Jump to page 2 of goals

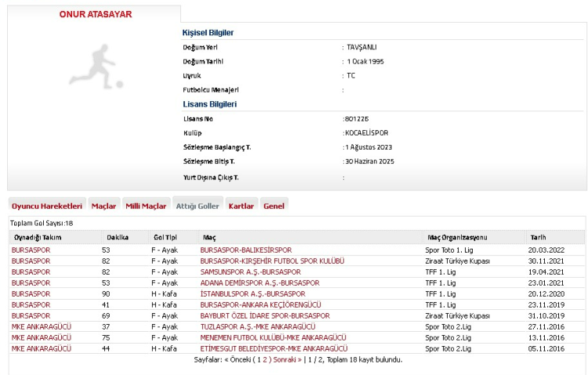[265, 359]
